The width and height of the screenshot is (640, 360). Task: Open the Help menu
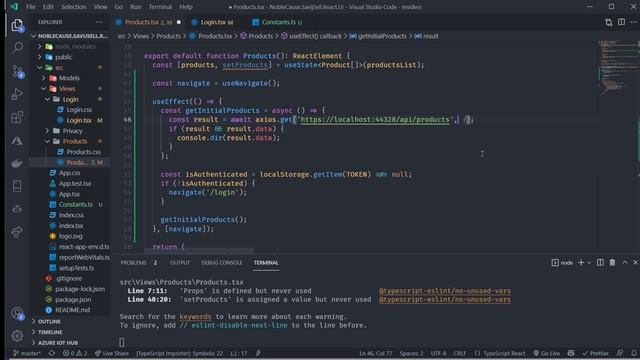[186, 7]
